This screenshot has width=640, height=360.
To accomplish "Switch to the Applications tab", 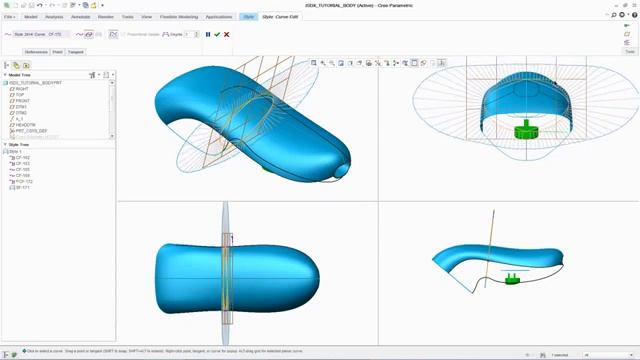I will 219,17.
